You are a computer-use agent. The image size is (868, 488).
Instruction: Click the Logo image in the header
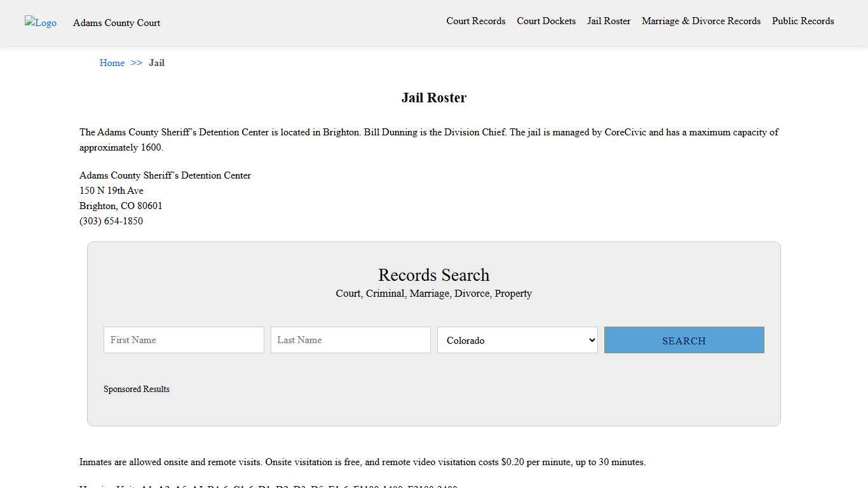41,23
